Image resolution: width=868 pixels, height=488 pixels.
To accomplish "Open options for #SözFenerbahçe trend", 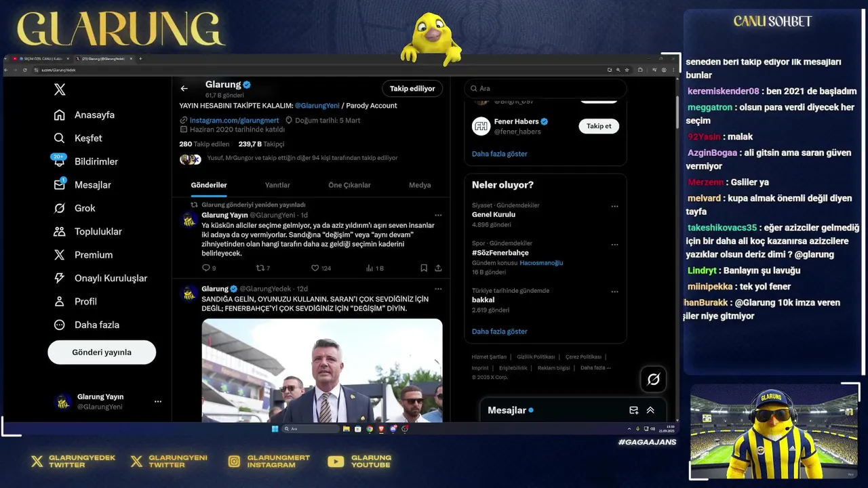I will tap(614, 244).
